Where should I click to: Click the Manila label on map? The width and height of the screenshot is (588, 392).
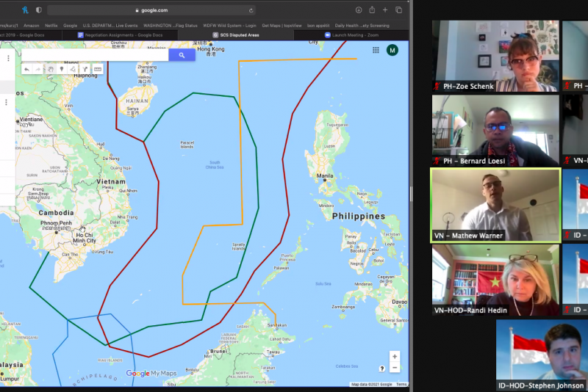(x=325, y=175)
